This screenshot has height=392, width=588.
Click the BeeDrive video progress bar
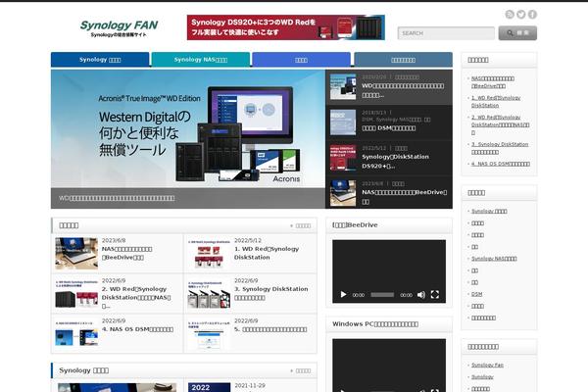tap(382, 295)
